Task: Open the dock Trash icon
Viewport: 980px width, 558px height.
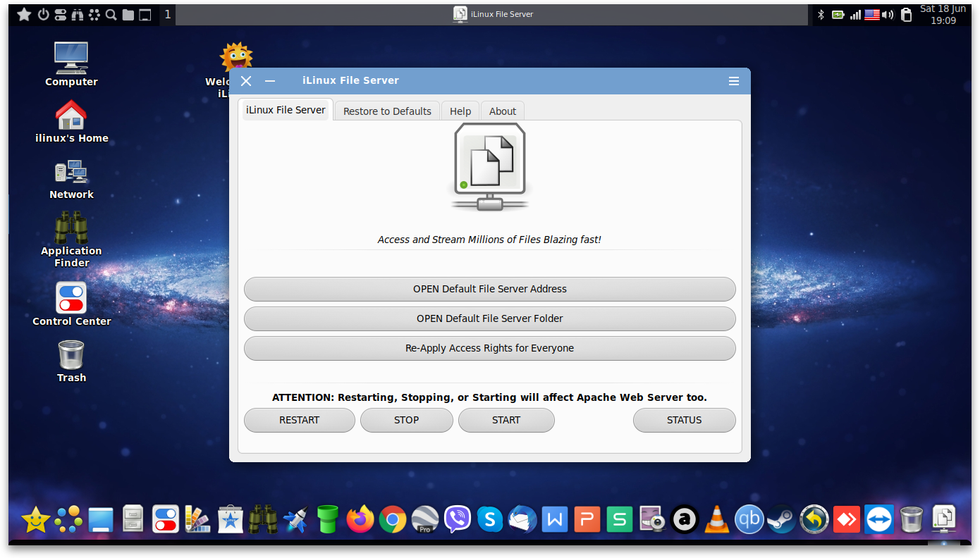Action: (912, 521)
